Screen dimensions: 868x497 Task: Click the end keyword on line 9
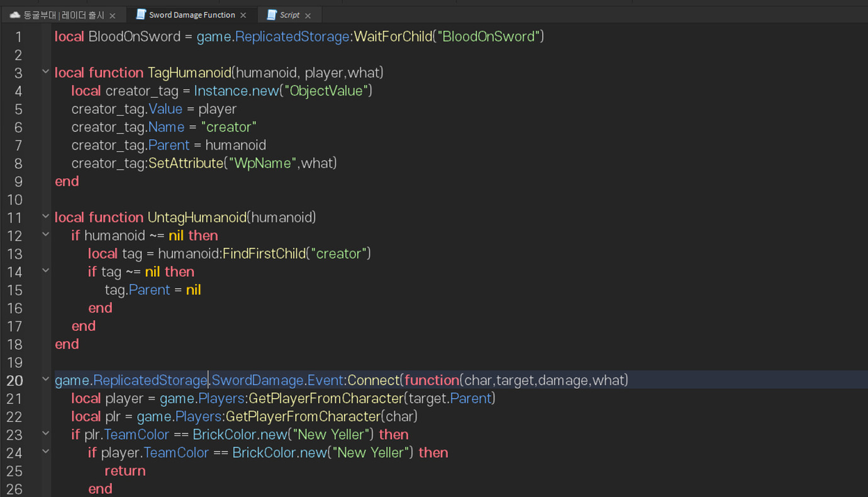[x=66, y=181]
